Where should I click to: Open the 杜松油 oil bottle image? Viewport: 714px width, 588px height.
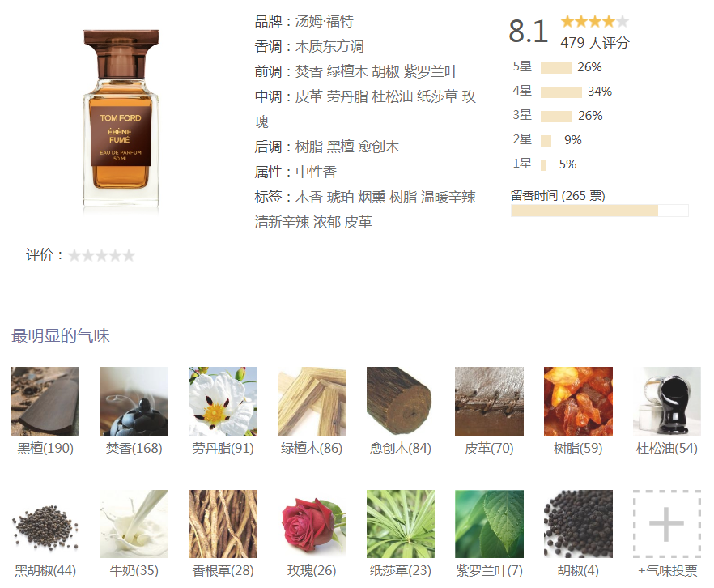[667, 401]
